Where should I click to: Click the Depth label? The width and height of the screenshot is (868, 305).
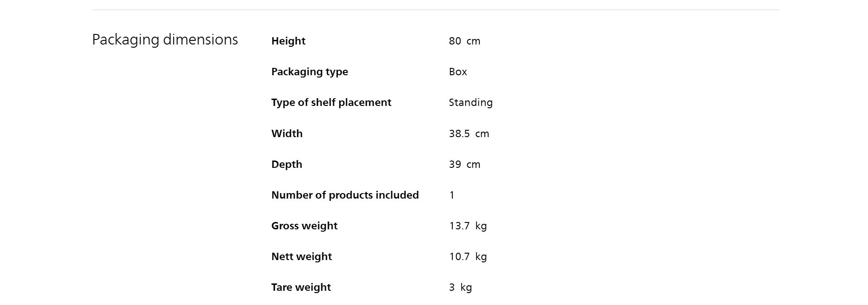(x=286, y=164)
